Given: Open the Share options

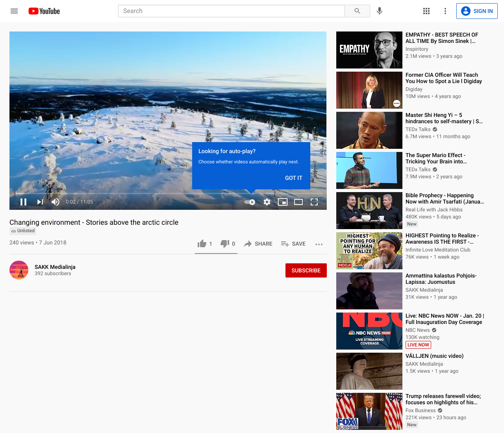Looking at the screenshot, I should click(x=258, y=244).
